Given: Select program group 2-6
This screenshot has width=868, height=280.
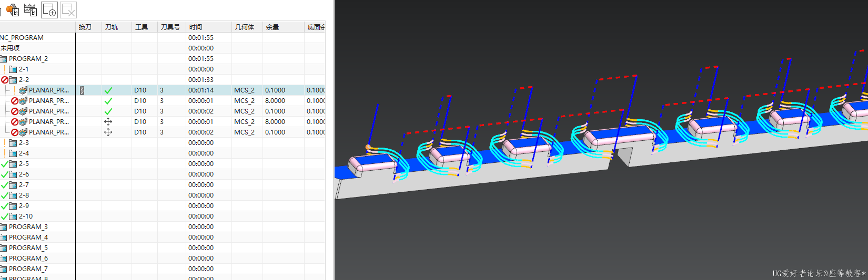Looking at the screenshot, I should (24, 174).
